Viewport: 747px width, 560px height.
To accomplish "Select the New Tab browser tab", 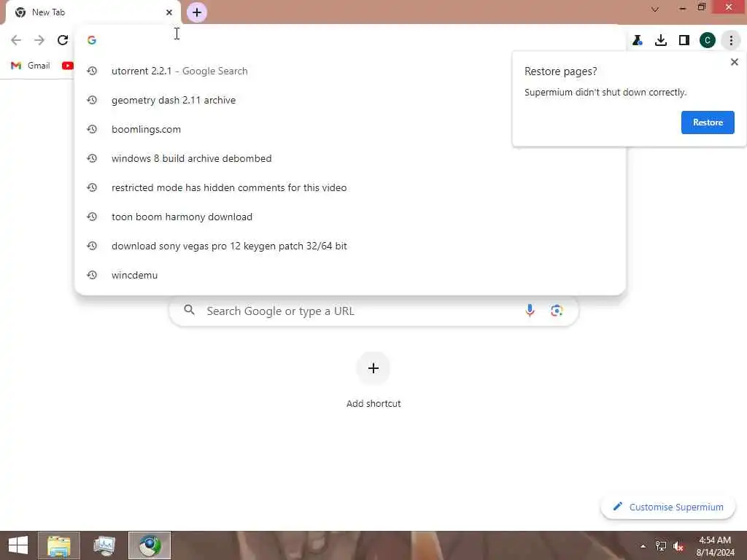I will tap(93, 12).
